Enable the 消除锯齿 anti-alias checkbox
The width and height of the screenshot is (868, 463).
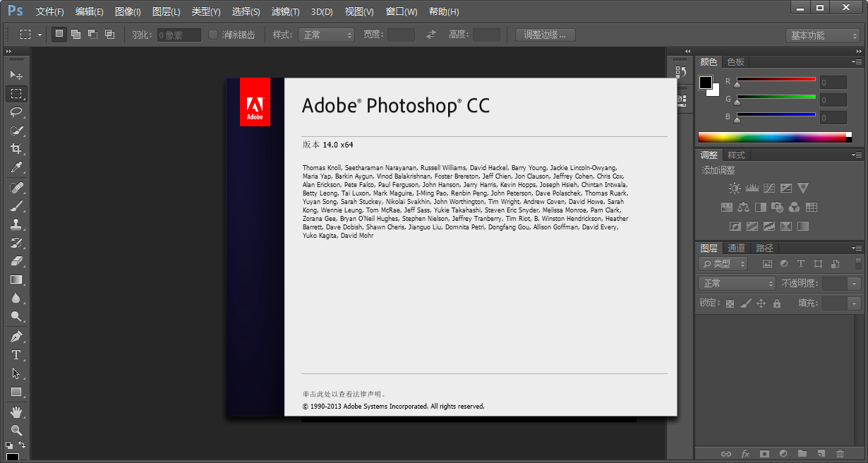[213, 35]
